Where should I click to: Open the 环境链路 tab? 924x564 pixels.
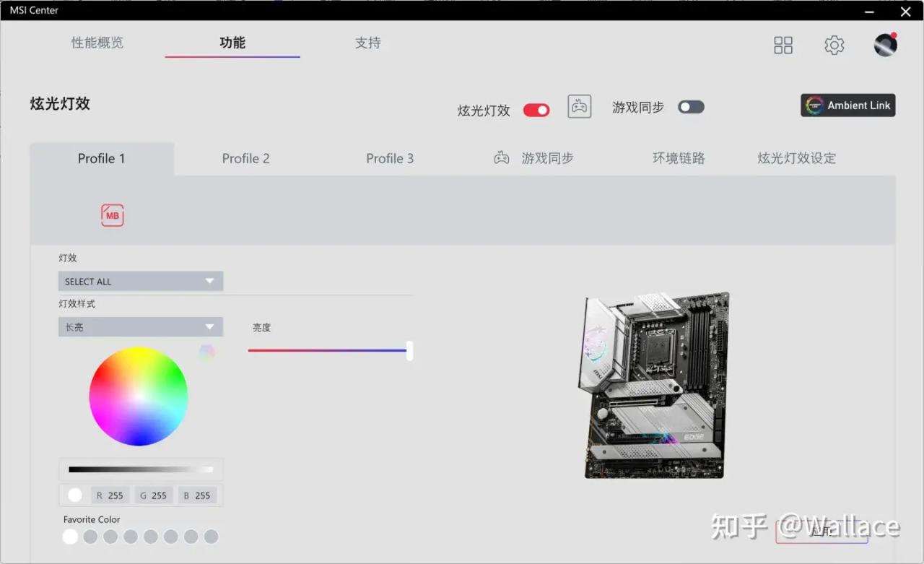click(x=679, y=158)
